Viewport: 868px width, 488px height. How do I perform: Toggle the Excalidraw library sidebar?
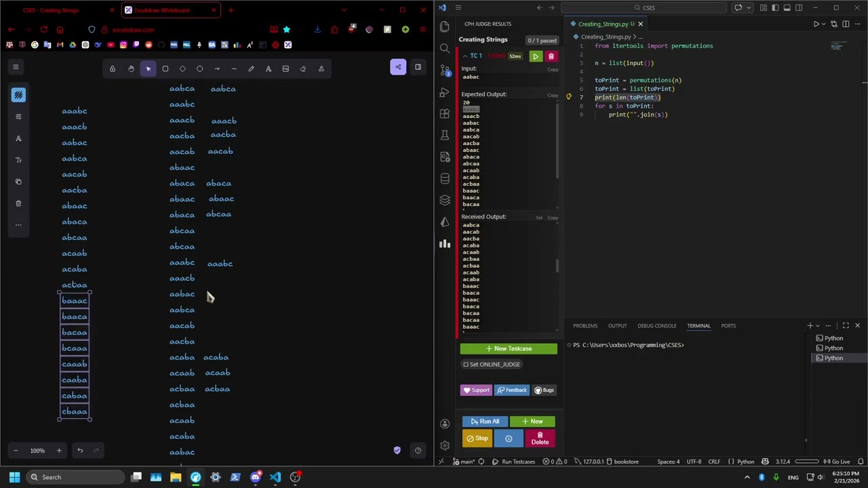point(418,66)
